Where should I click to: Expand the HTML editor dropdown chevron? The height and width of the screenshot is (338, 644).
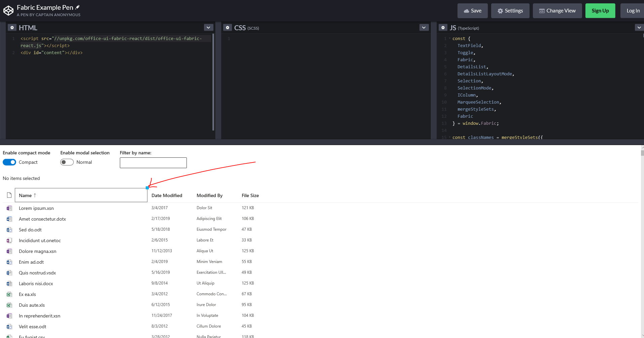click(209, 28)
